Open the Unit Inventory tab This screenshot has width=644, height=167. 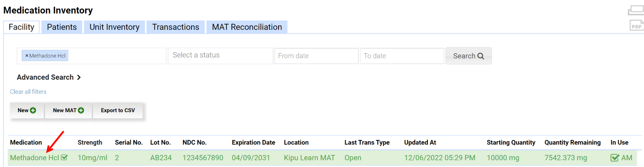[114, 27]
